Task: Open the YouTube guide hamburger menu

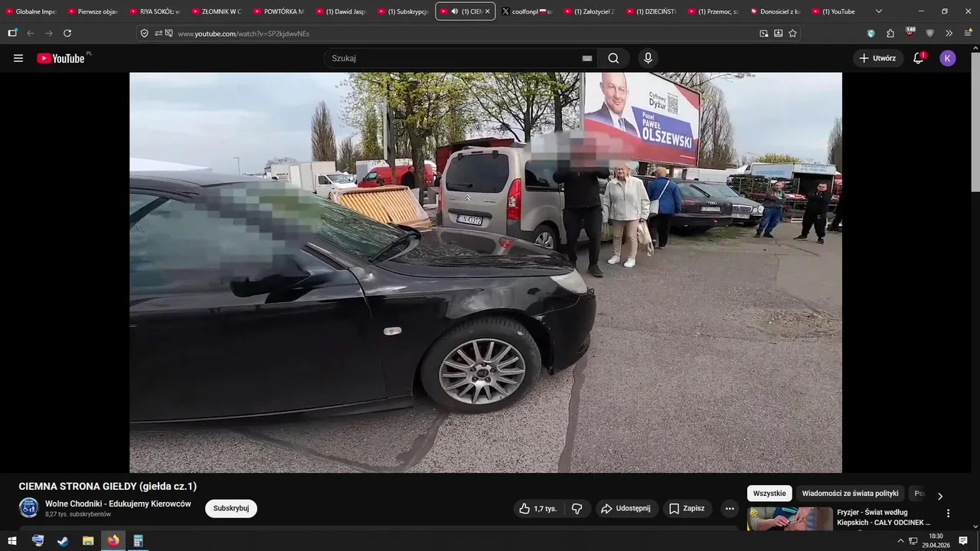Action: click(x=18, y=58)
